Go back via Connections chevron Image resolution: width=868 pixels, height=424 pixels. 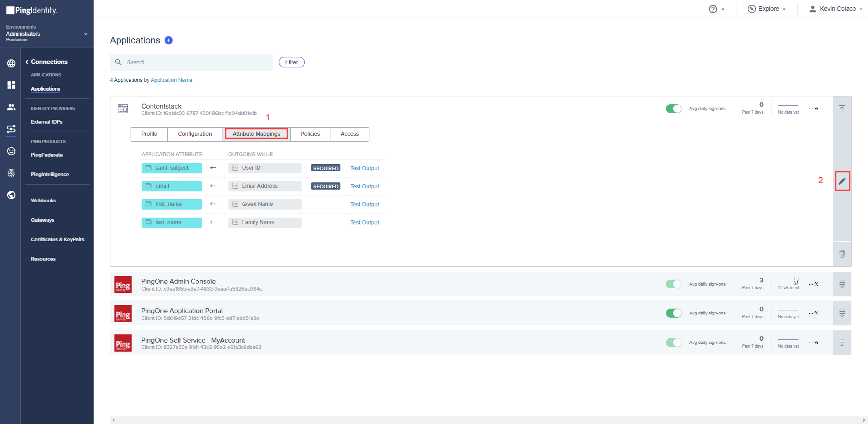pyautogui.click(x=27, y=62)
